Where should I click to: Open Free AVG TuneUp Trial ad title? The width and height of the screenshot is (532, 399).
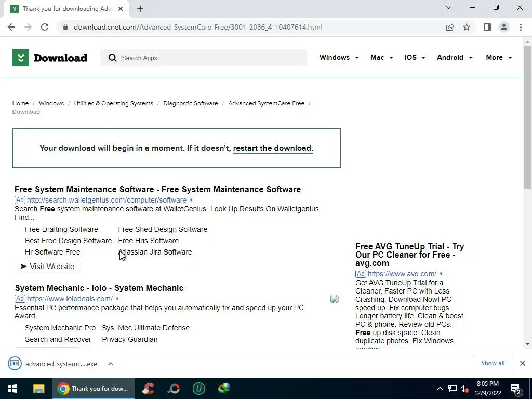click(x=409, y=255)
